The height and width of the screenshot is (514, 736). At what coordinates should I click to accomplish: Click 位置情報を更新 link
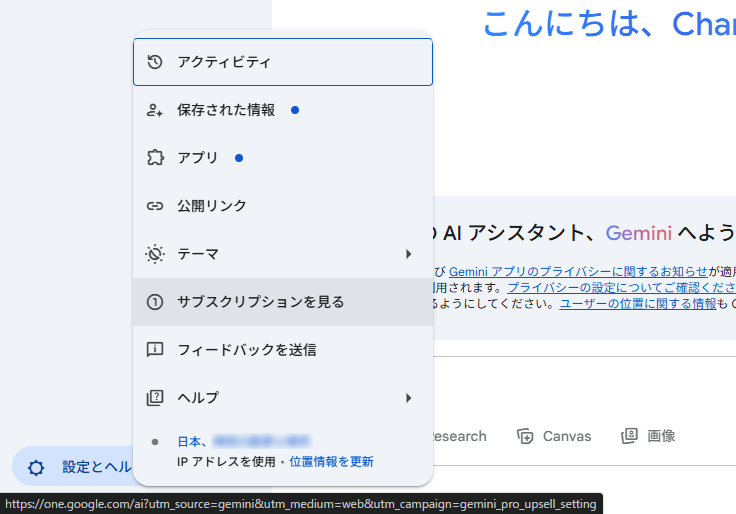pos(331,462)
